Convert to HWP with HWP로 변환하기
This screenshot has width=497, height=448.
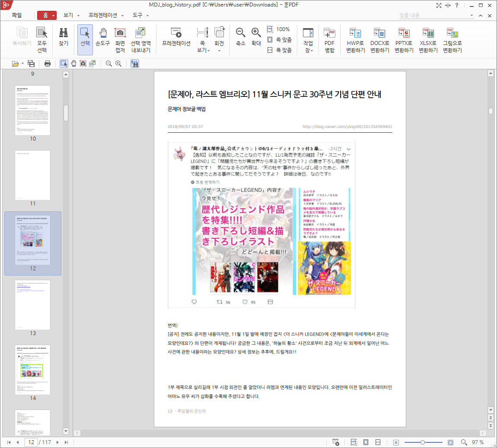(x=355, y=40)
